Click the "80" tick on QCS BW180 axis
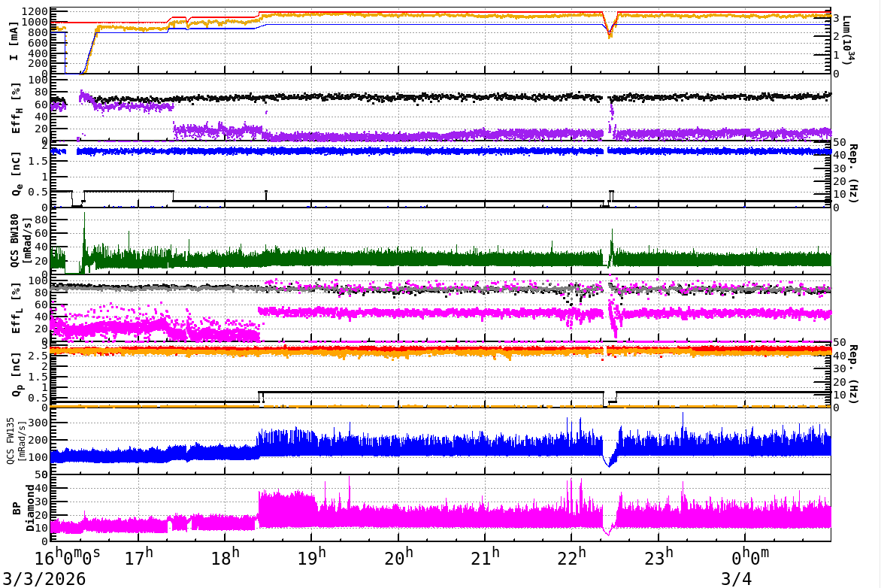 click(41, 220)
